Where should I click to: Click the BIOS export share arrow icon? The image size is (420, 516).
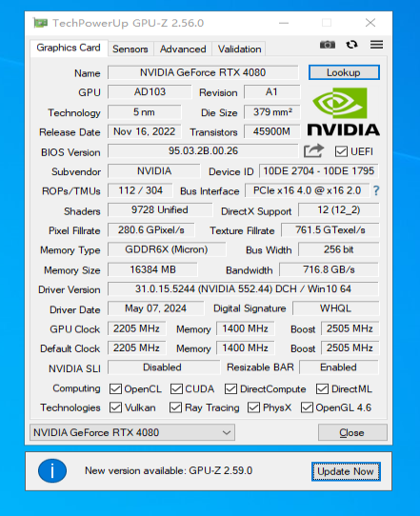click(313, 151)
